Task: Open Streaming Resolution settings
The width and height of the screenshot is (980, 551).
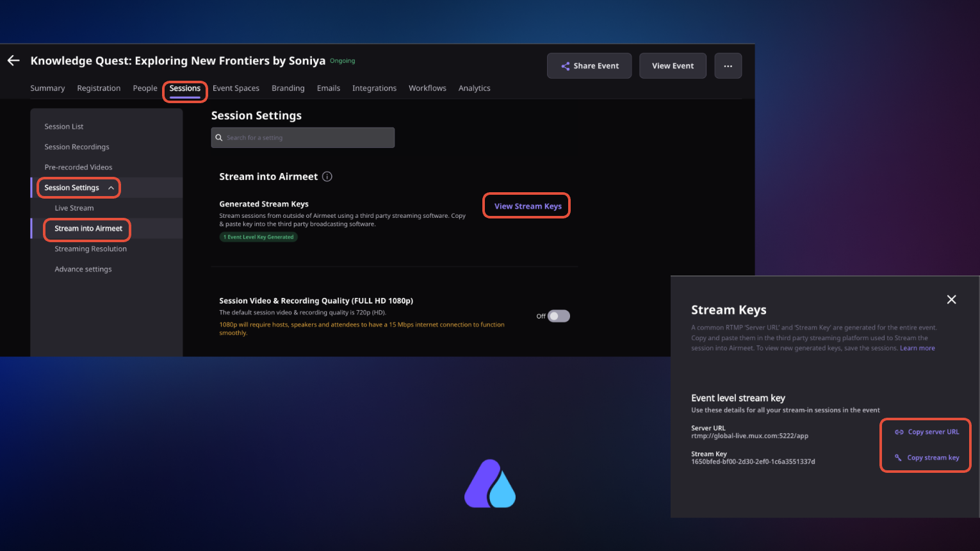Action: pyautogui.click(x=91, y=249)
